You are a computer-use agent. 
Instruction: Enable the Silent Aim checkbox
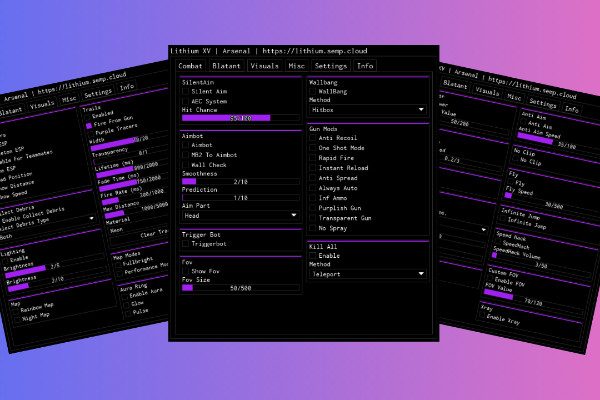click(186, 91)
